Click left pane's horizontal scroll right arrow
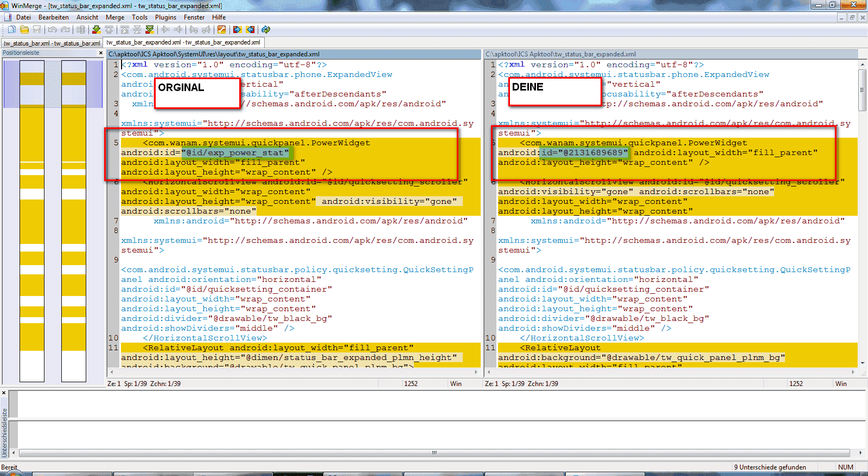Image resolution: width=868 pixels, height=476 pixels. click(476, 372)
